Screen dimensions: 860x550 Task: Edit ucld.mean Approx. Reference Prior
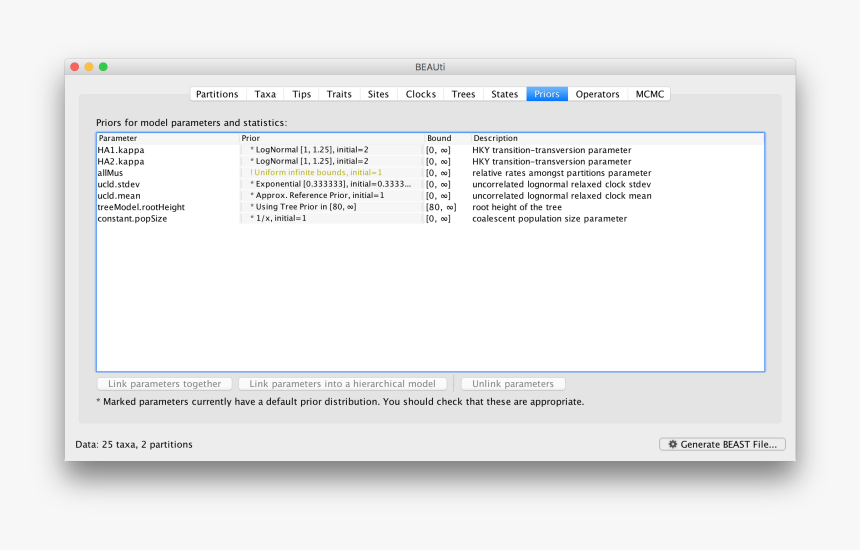(331, 196)
